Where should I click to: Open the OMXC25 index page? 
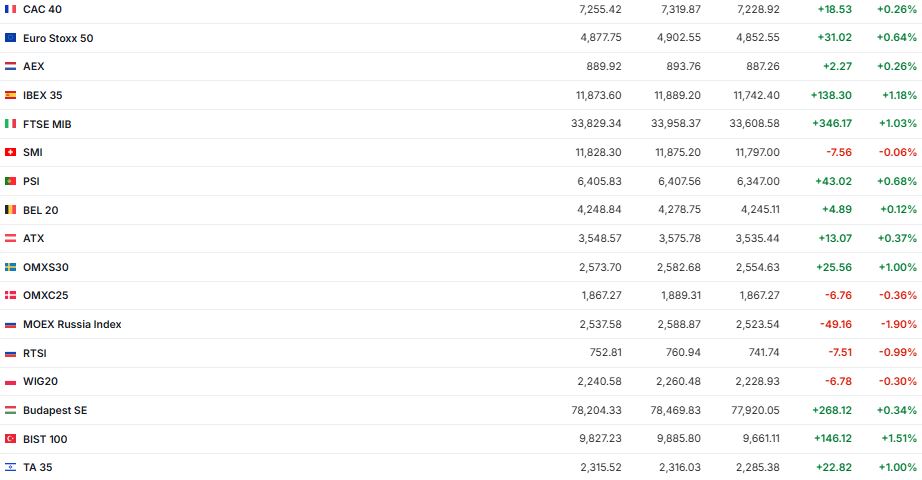(x=45, y=295)
